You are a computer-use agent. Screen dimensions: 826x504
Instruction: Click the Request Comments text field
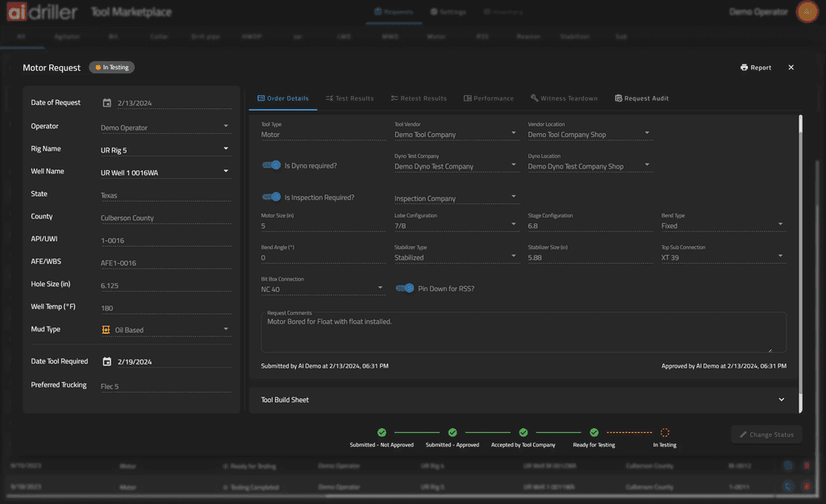click(x=523, y=333)
